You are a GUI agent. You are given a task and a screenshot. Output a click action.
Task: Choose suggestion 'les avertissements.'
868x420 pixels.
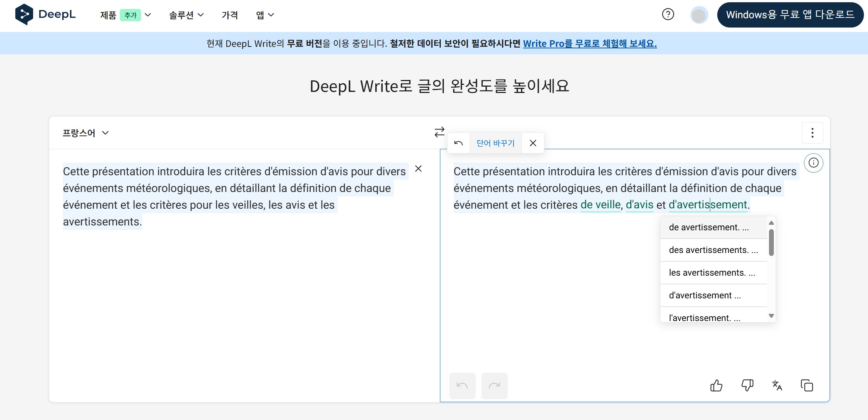pyautogui.click(x=714, y=273)
